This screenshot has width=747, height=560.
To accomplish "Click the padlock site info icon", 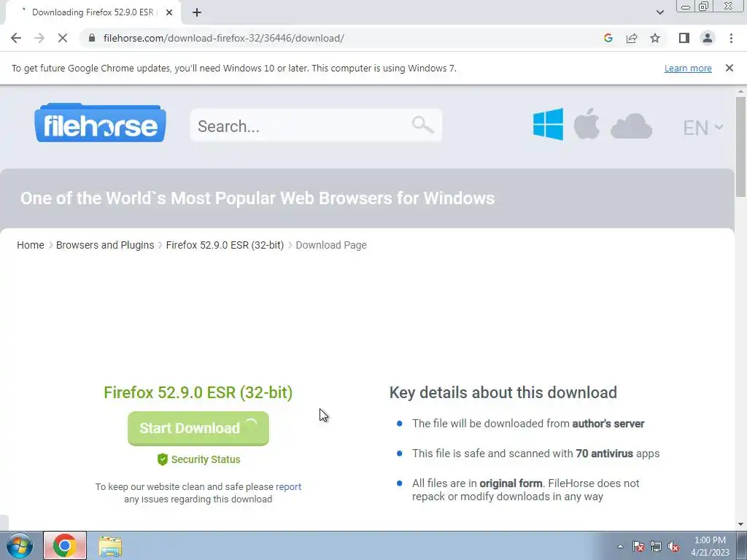I will tap(92, 38).
